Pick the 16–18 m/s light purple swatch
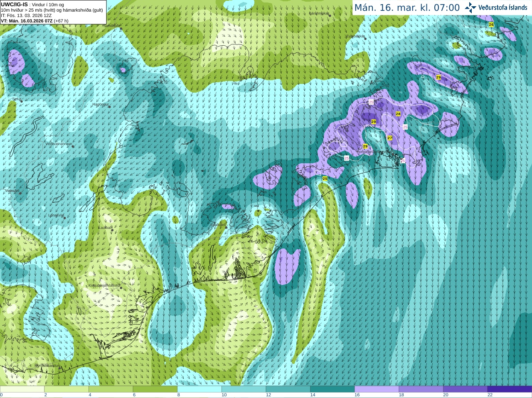Screen dimensions: 532x398 click(377, 389)
